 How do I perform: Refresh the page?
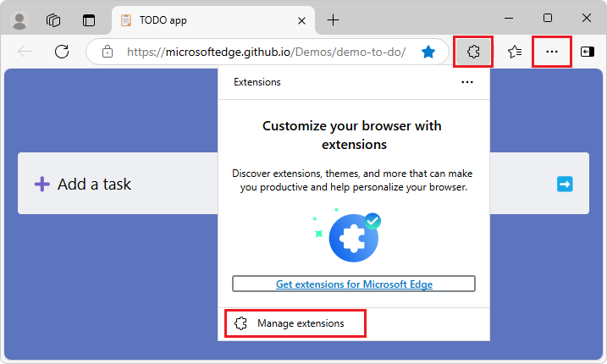[x=62, y=52]
